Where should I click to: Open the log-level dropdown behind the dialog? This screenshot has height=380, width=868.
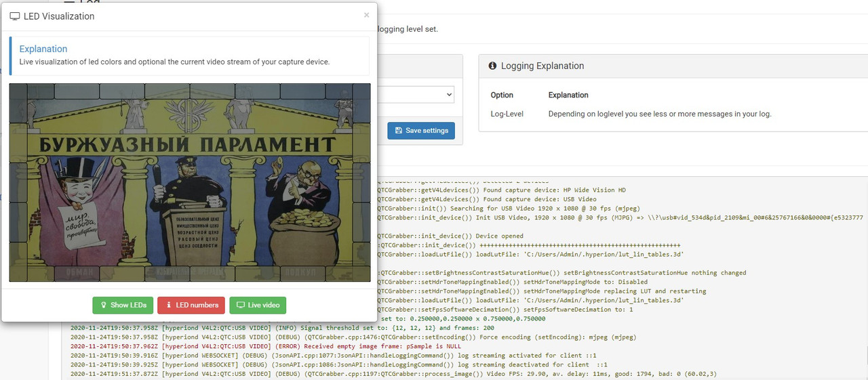click(x=415, y=94)
